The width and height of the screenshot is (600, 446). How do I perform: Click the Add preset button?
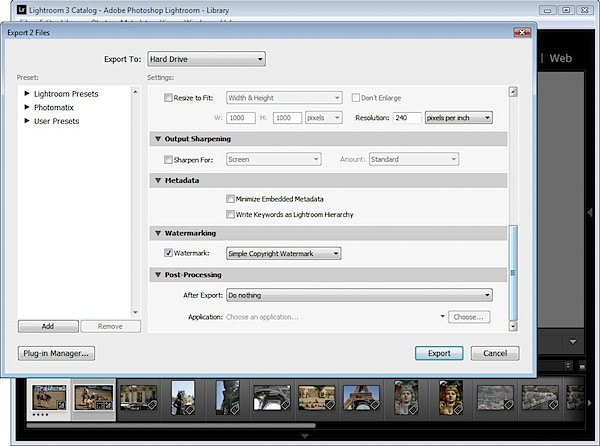click(48, 326)
